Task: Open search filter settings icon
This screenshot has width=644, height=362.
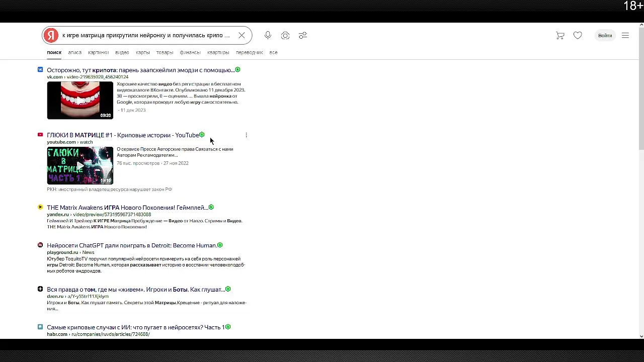Action: (303, 35)
